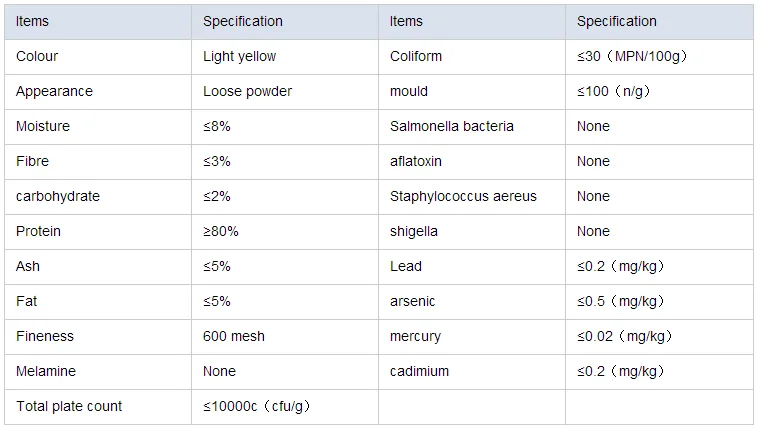760x431 pixels.
Task: Select the Total plate count label
Action: click(69, 406)
